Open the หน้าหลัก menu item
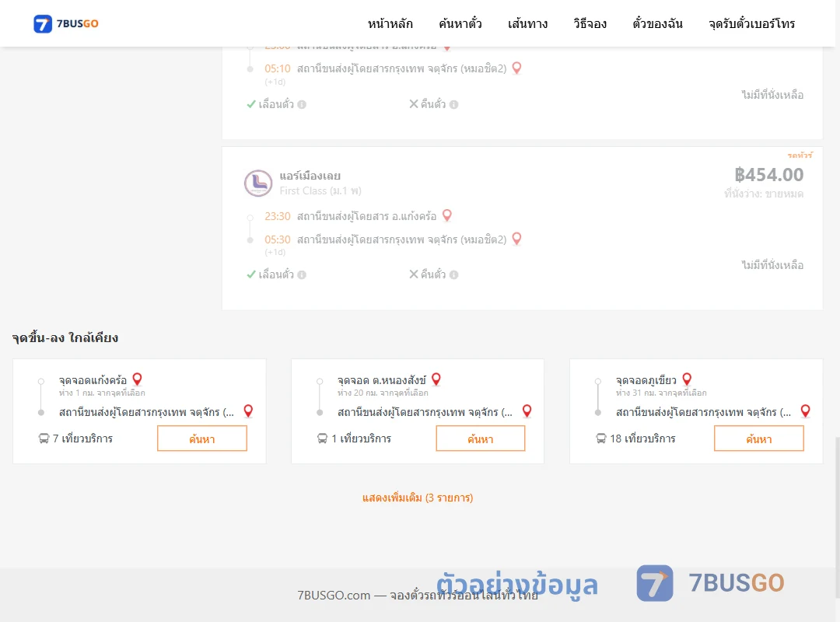840x622 pixels. [x=390, y=23]
